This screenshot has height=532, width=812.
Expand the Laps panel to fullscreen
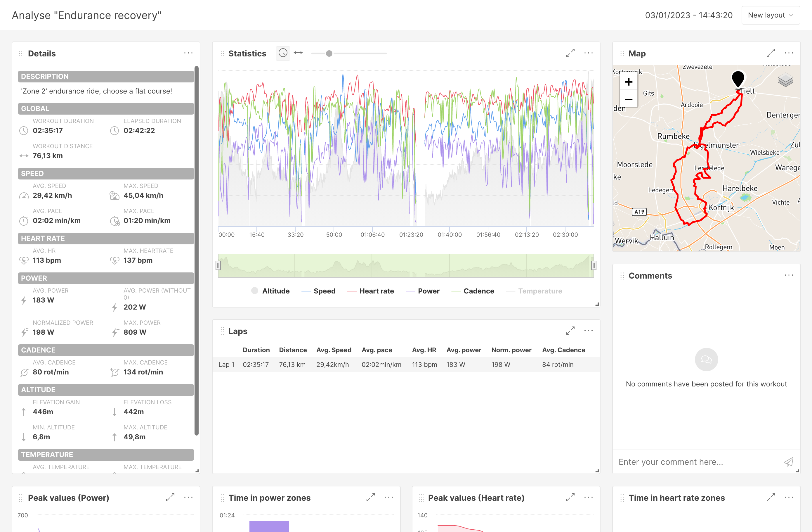(x=570, y=331)
